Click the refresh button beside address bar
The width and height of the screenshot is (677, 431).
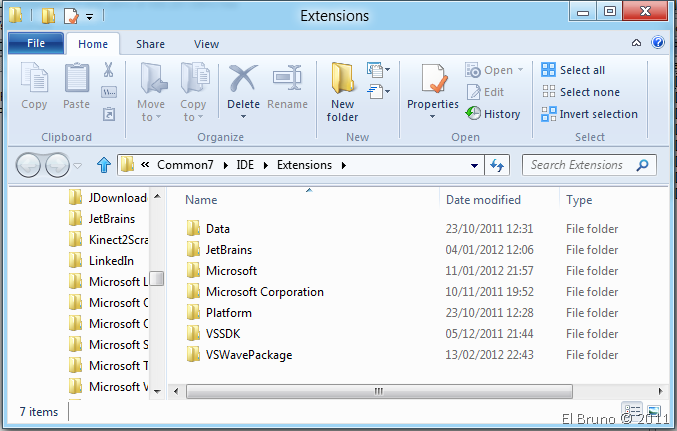click(x=499, y=165)
